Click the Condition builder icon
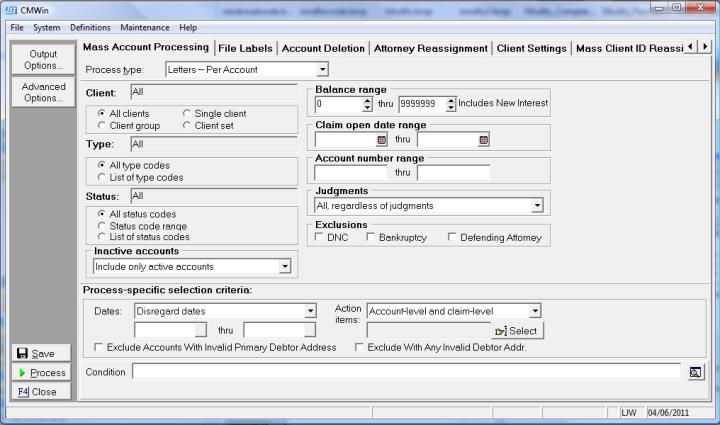This screenshot has width=720, height=425. (695, 372)
